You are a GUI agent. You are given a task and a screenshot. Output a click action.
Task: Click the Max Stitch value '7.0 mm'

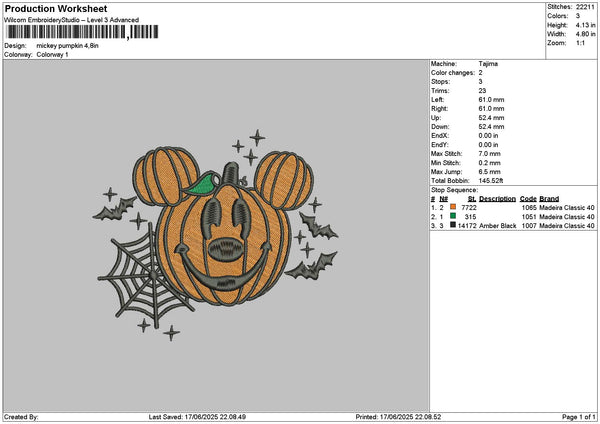(x=489, y=153)
